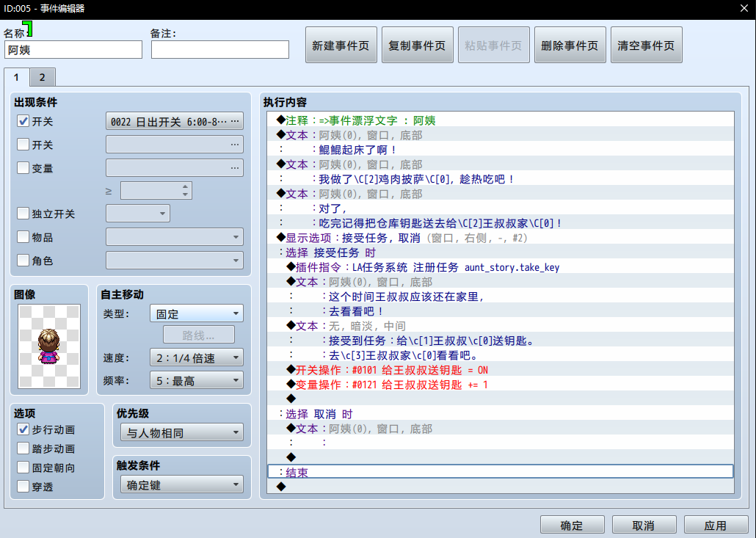Viewport: 756px width, 538px height.
Task: Open the 物品 dropdown list
Action: (175, 236)
